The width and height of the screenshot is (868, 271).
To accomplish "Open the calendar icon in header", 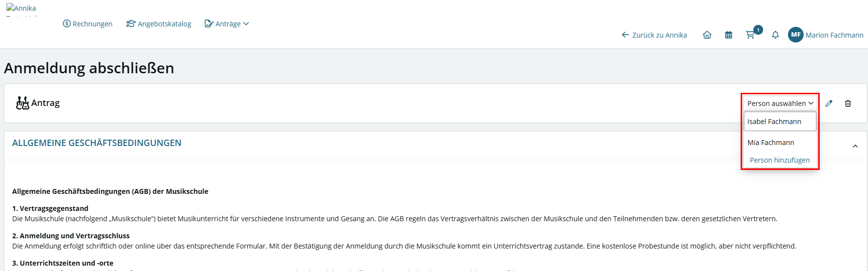I will click(728, 35).
